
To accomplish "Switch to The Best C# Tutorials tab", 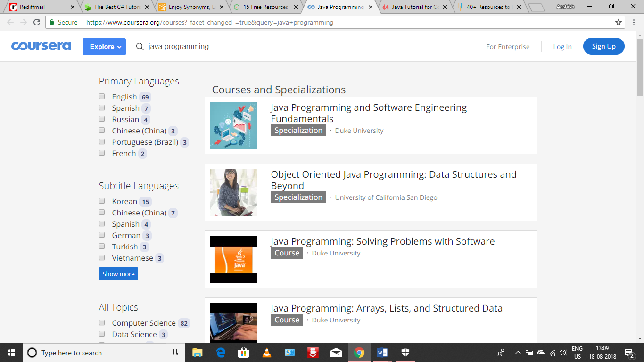I will (x=116, y=7).
